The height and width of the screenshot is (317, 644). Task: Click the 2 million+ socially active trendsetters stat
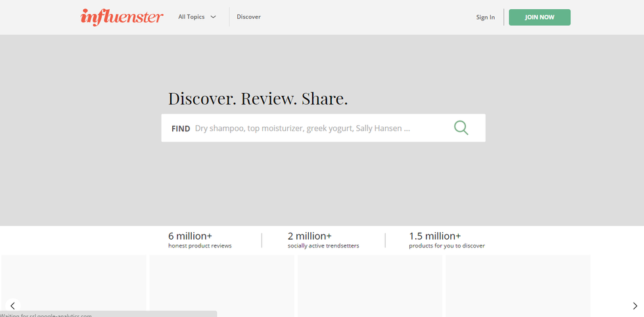click(x=323, y=240)
